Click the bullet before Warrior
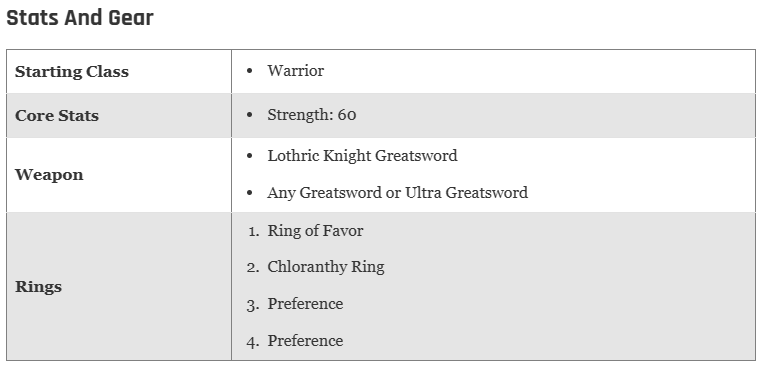 point(250,71)
